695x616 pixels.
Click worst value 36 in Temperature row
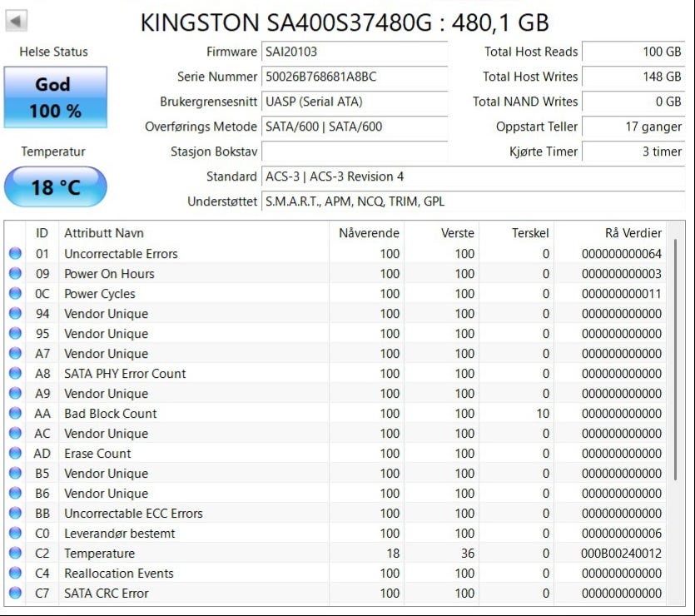[468, 553]
